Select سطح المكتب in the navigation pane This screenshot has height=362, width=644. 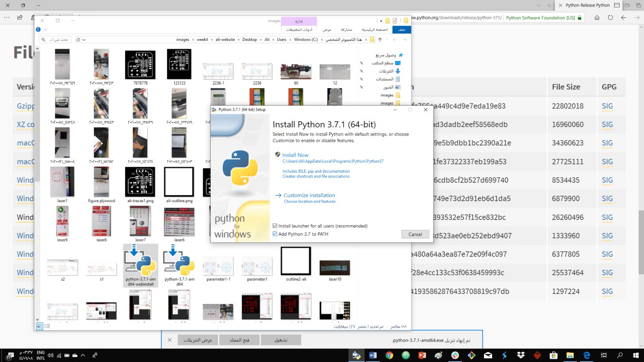coord(386,63)
